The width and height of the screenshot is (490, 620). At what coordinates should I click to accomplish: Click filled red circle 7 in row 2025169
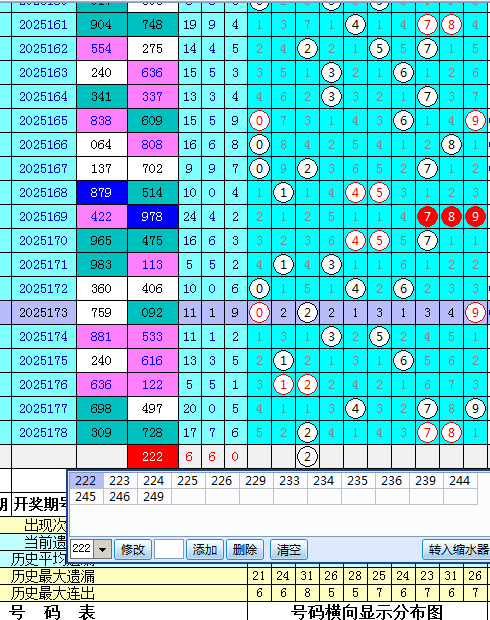pos(427,217)
